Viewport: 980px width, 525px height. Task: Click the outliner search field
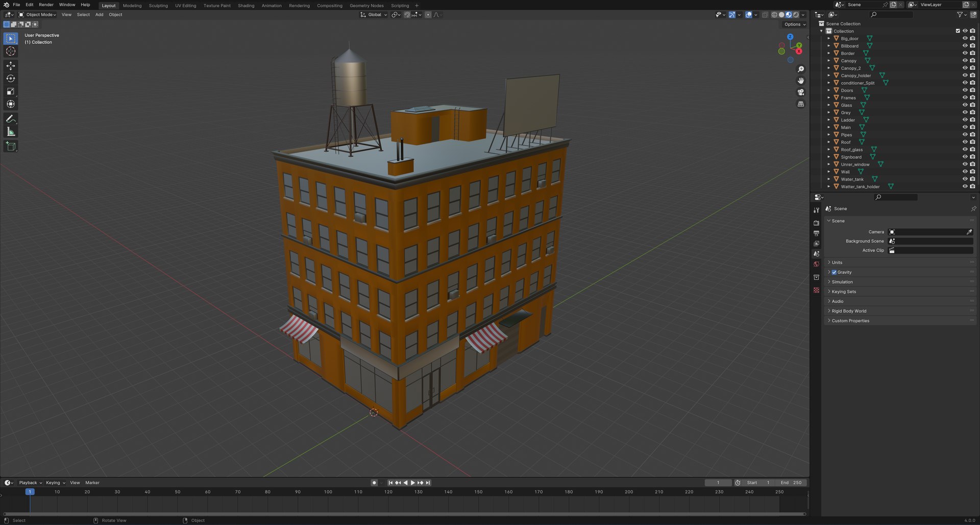coord(891,15)
